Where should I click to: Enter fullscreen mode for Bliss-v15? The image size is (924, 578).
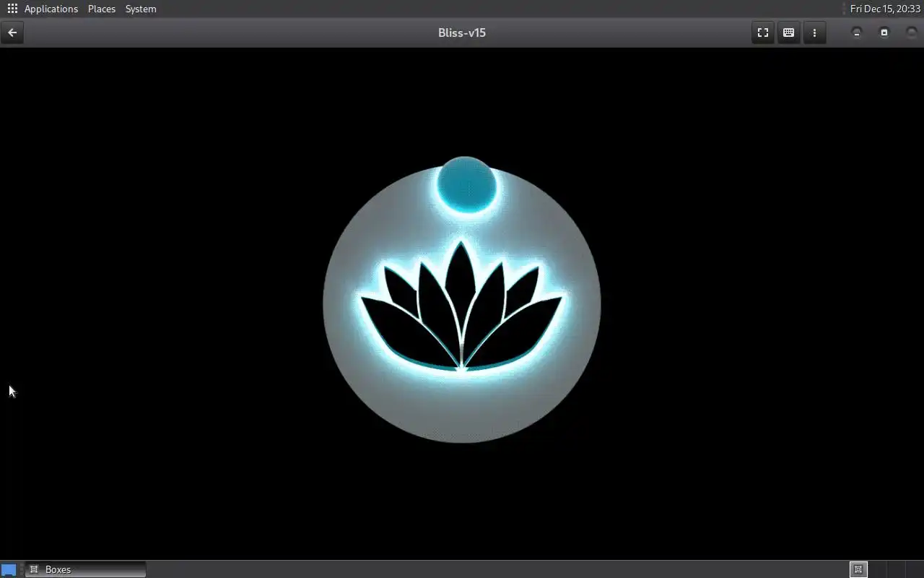coord(763,33)
